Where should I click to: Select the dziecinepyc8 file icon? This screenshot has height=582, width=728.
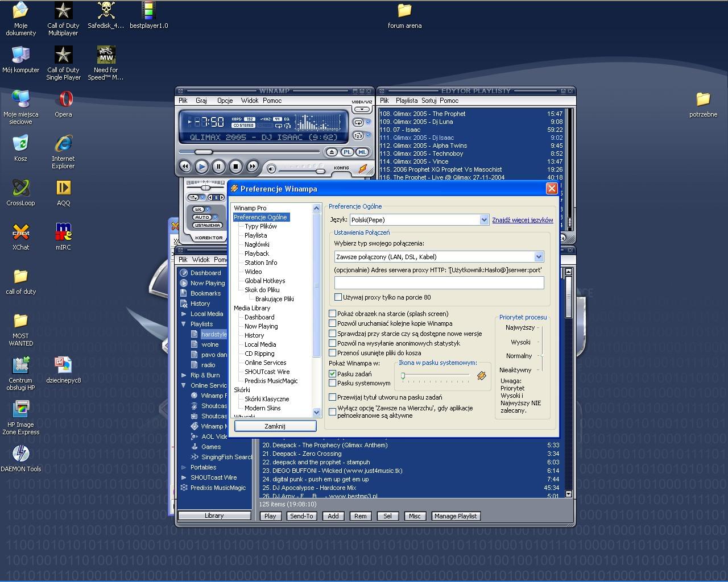[63, 370]
